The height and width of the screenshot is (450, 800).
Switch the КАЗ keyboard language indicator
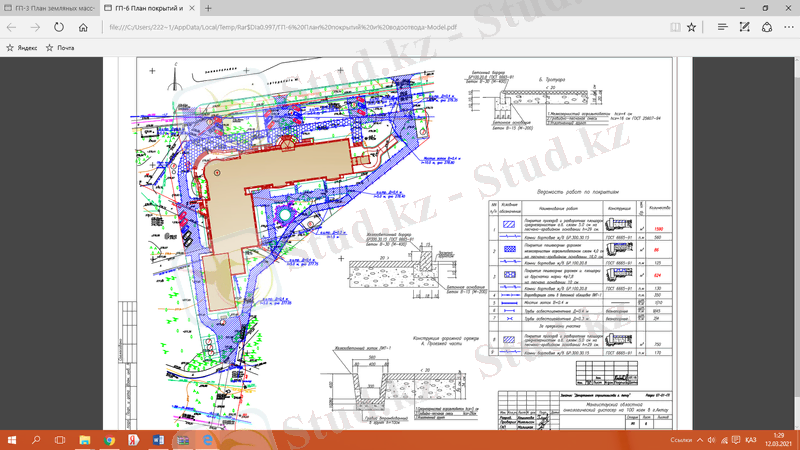click(750, 439)
